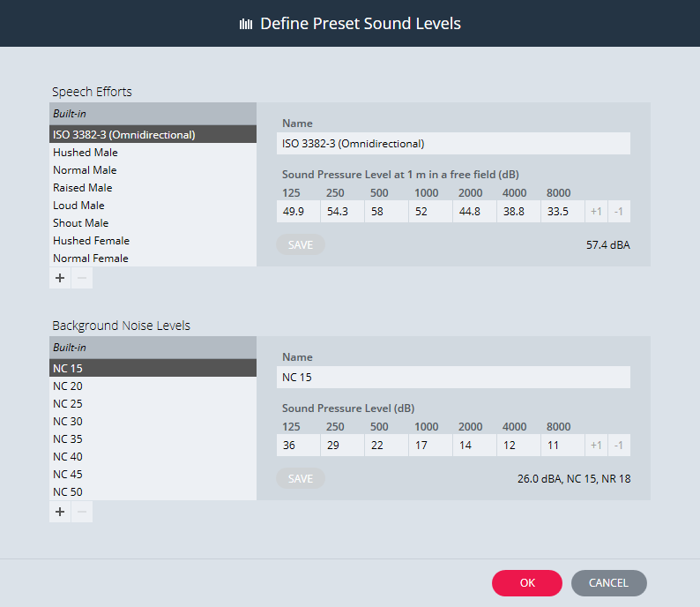
Task: Edit speech 500 Hz value 58
Action: point(387,211)
